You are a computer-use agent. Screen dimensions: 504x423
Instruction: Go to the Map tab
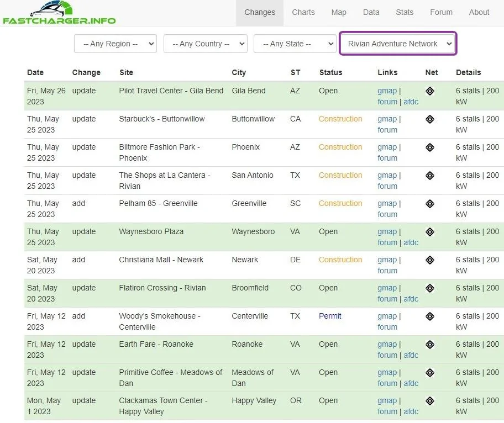[339, 12]
